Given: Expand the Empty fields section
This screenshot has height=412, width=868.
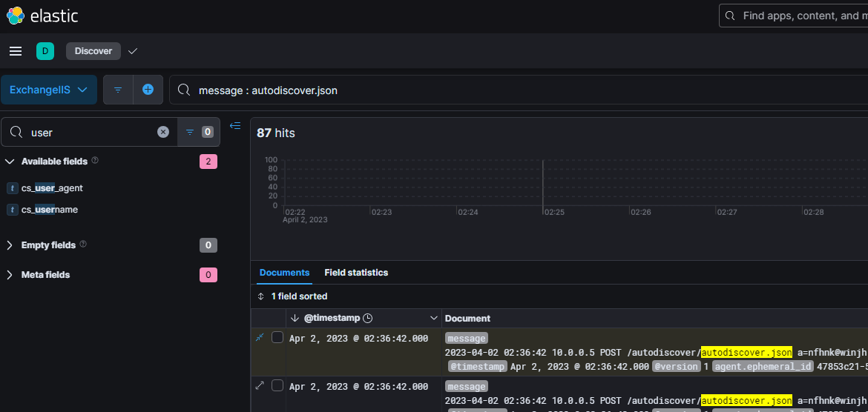Looking at the screenshot, I should click(x=10, y=245).
